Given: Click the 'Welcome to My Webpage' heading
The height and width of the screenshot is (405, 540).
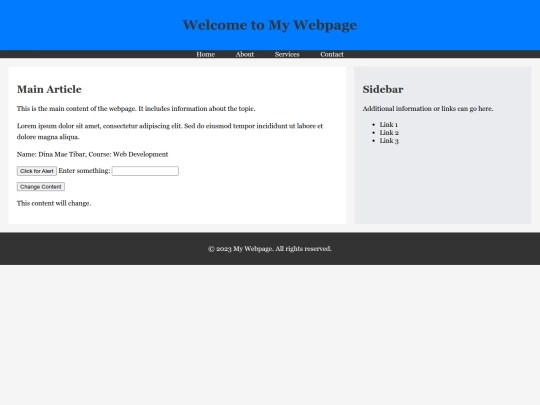Looking at the screenshot, I should click(270, 25).
